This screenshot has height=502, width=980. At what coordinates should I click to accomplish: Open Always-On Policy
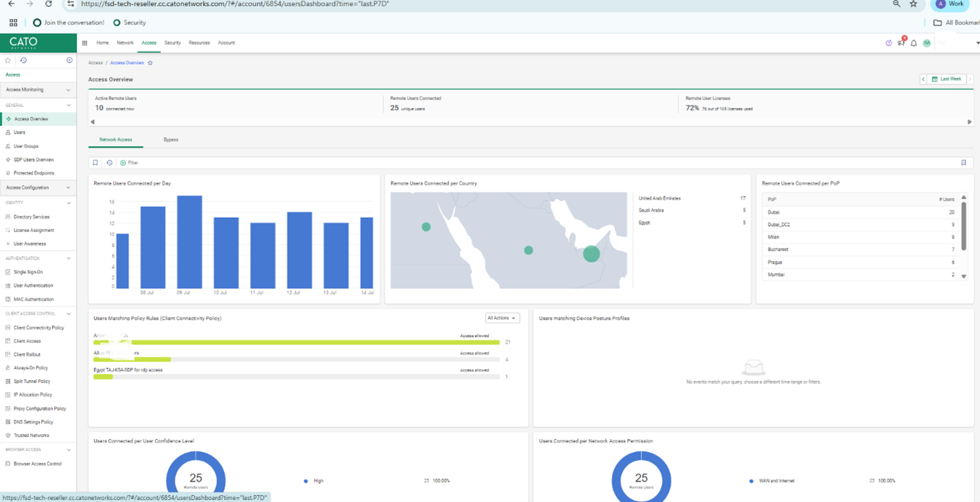click(31, 368)
